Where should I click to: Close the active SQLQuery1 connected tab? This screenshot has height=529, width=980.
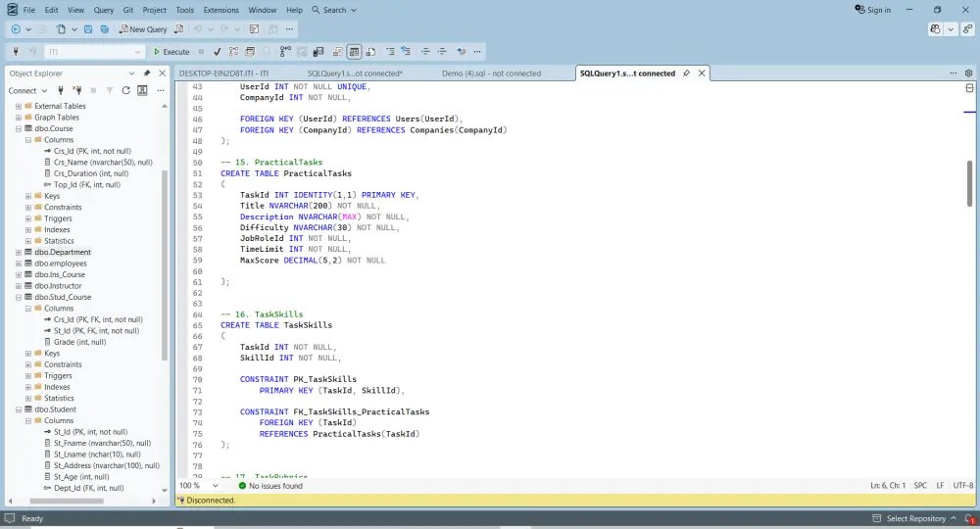coord(702,73)
